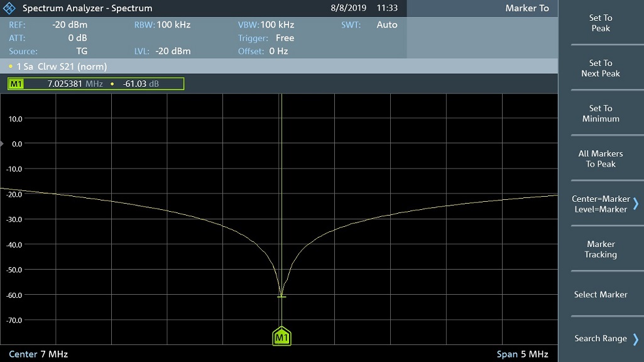644x362 pixels.
Task: Select the M1 marker flag on the trace
Action: tap(281, 336)
